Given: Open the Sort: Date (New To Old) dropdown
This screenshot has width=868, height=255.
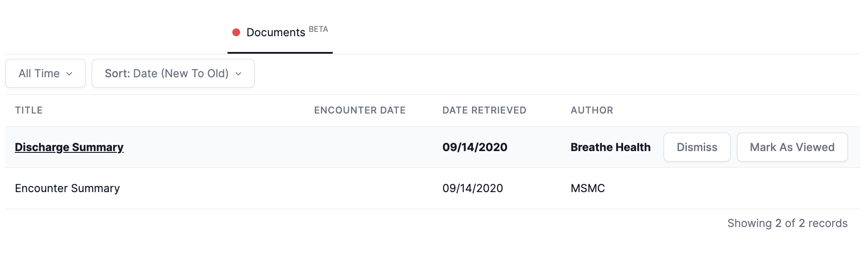Looking at the screenshot, I should click(x=173, y=73).
